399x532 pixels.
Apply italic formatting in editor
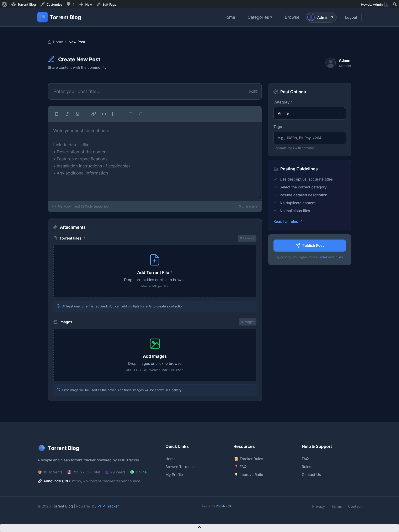(67, 114)
